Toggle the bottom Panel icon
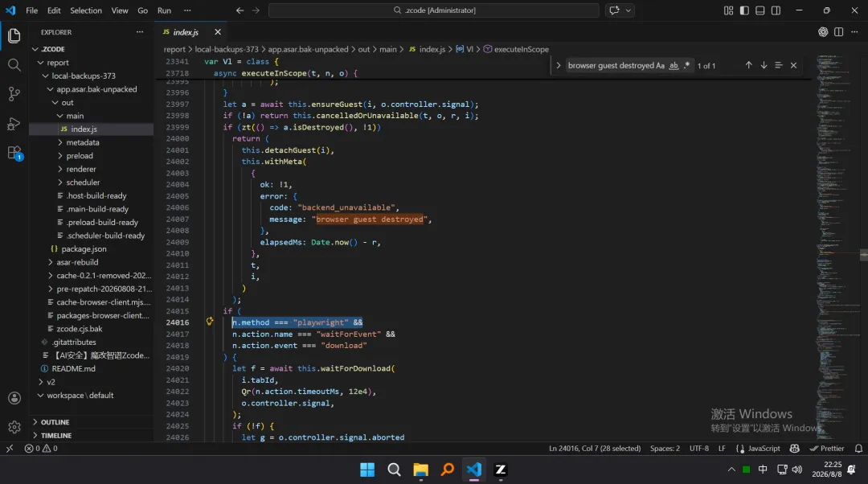Viewport: 868px width, 484px height. (x=760, y=10)
